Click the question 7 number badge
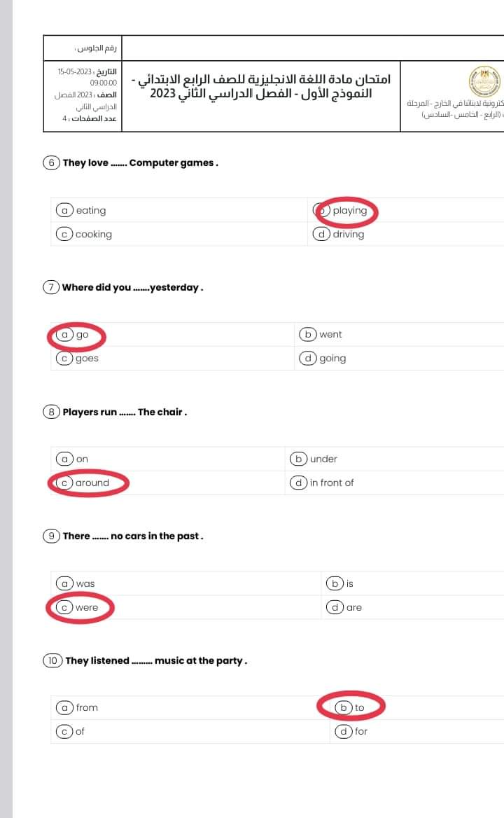Image resolution: width=504 pixels, height=818 pixels. (51, 287)
